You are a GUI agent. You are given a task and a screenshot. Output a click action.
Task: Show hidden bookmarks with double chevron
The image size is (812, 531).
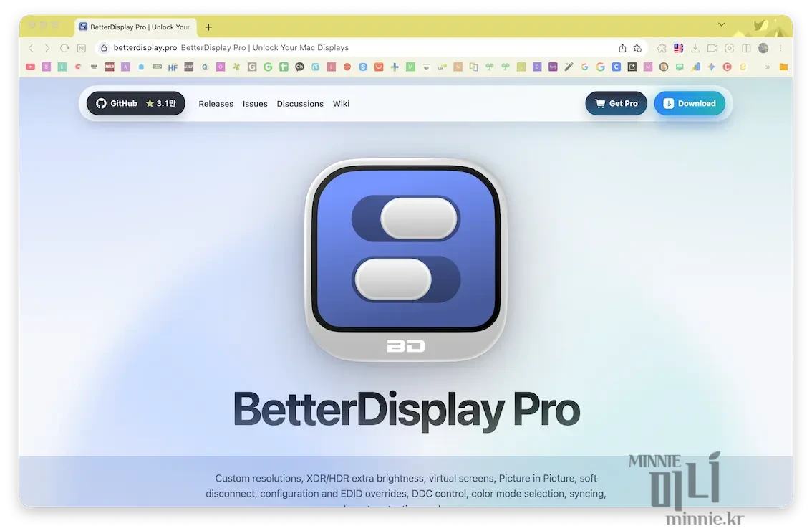pyautogui.click(x=768, y=67)
